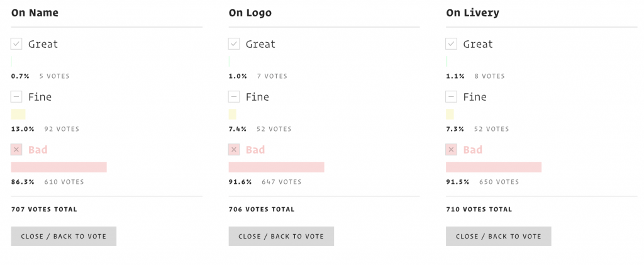Check the Great option under On Name
This screenshot has height=265, width=644.
tap(16, 44)
